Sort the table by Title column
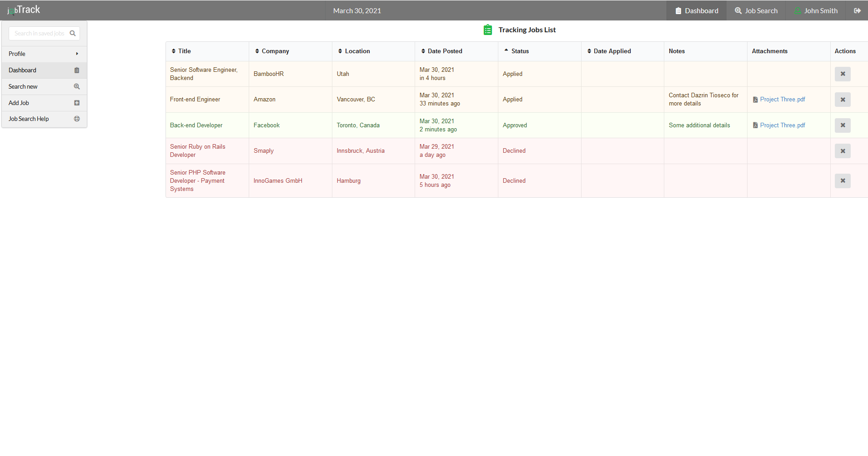 181,51
